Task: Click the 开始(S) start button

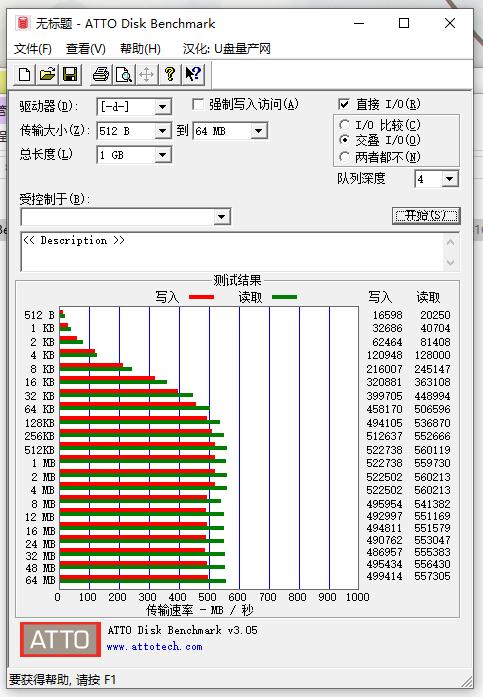Action: (x=426, y=216)
